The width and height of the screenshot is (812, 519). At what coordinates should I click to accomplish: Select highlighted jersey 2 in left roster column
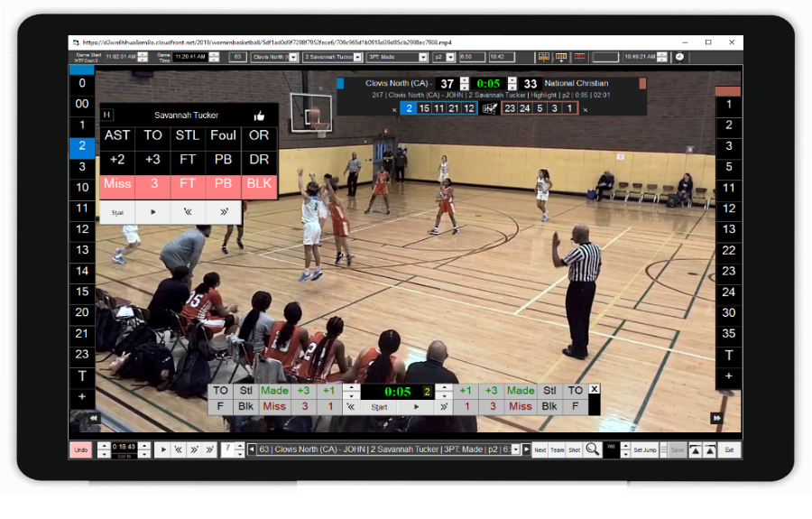(x=82, y=145)
